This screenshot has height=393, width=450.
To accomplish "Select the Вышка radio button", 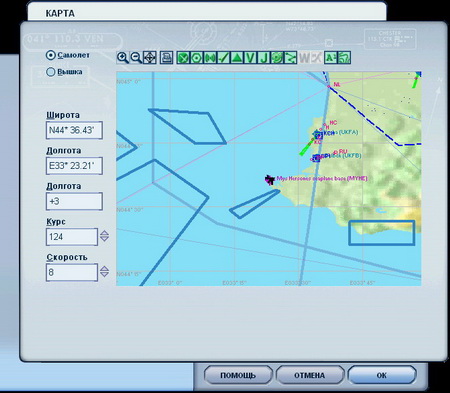I will coord(50,72).
